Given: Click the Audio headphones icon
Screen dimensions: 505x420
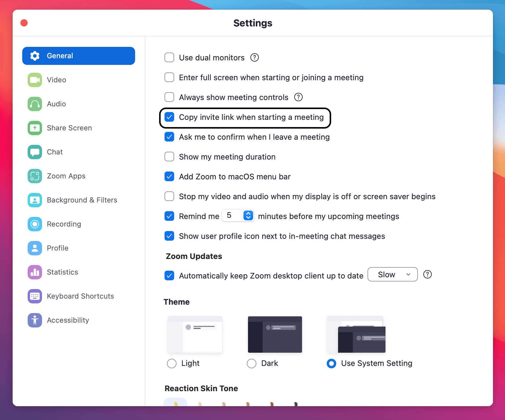Looking at the screenshot, I should pos(35,104).
